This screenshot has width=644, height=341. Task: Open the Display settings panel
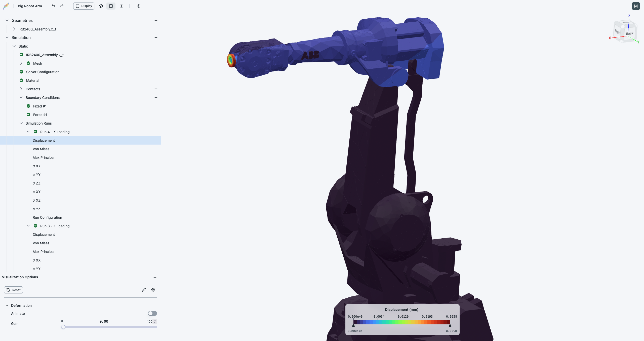pyautogui.click(x=84, y=6)
